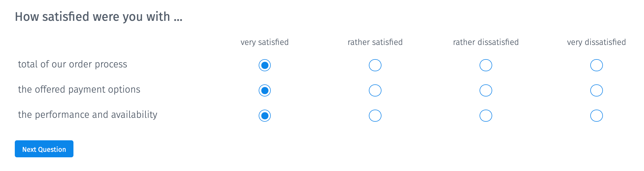644x171 pixels.
Task: Mark rather dissatisfied for performance and availability
Action: 486,116
